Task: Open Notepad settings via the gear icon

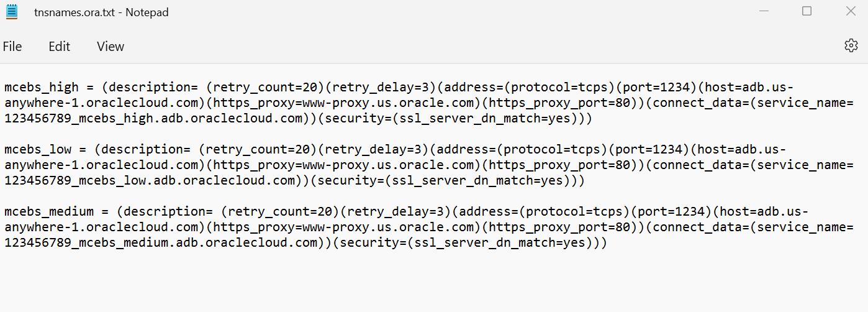Action: (x=851, y=45)
